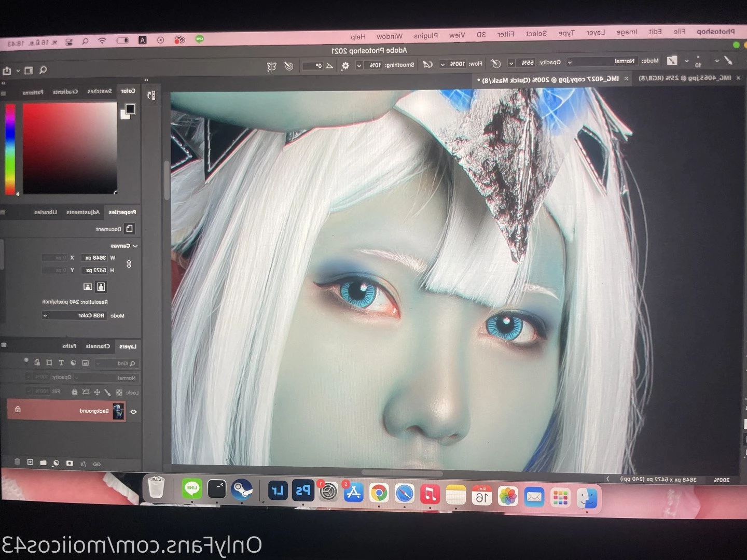The width and height of the screenshot is (747, 560).
Task: Toggle the brush settings panel icon
Action: pyautogui.click(x=672, y=61)
